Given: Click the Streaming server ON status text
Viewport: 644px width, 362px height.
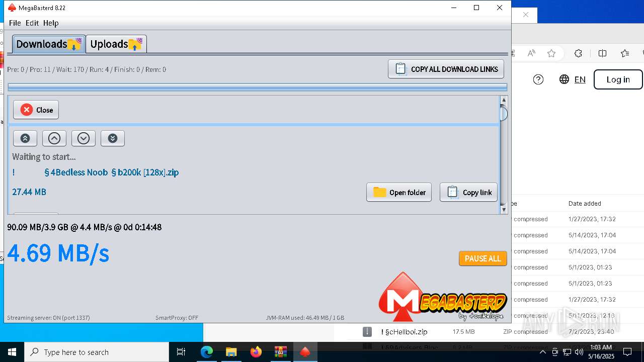Looking at the screenshot, I should (48, 318).
